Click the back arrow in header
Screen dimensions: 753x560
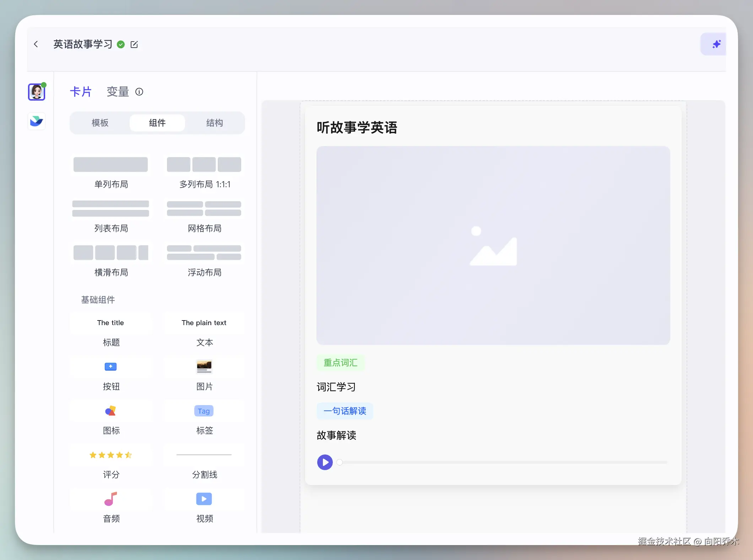(36, 44)
